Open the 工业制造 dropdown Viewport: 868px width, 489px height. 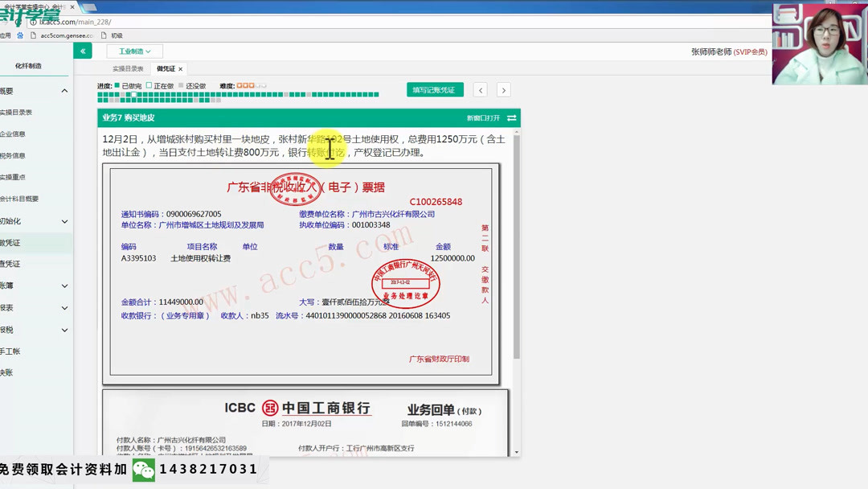[134, 50]
